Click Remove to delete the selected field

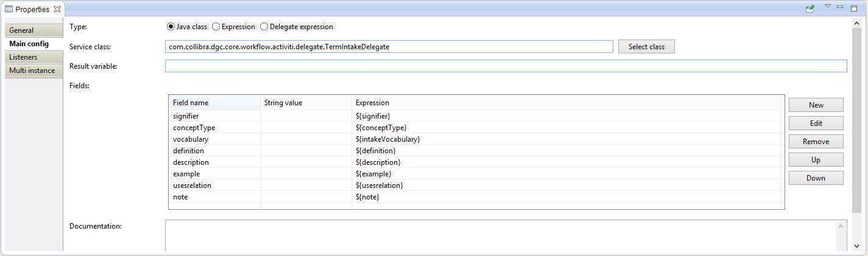[x=816, y=142]
